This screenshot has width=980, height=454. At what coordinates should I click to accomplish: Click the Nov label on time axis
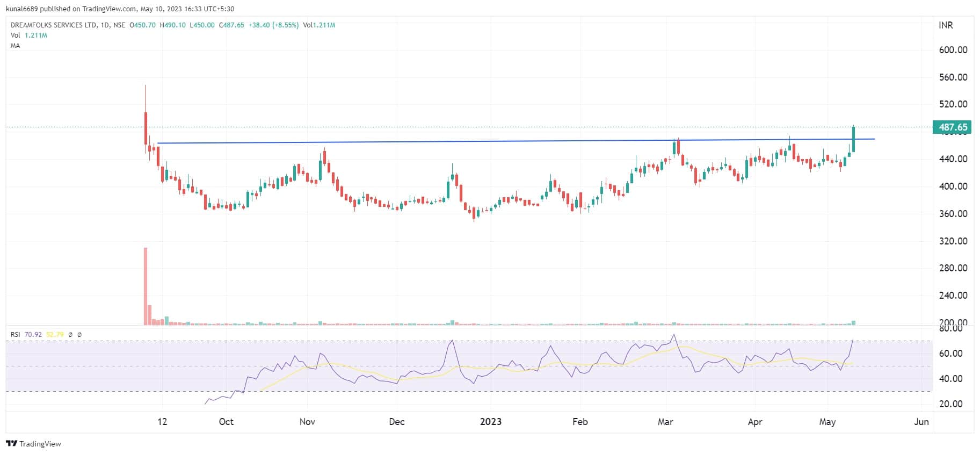pos(307,422)
